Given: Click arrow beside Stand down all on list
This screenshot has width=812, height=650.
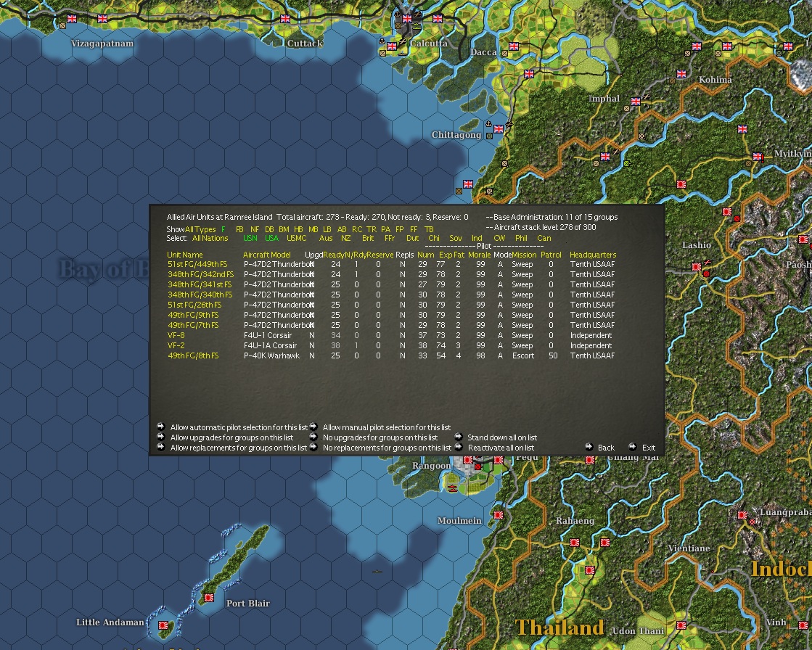Looking at the screenshot, I should 459,437.
